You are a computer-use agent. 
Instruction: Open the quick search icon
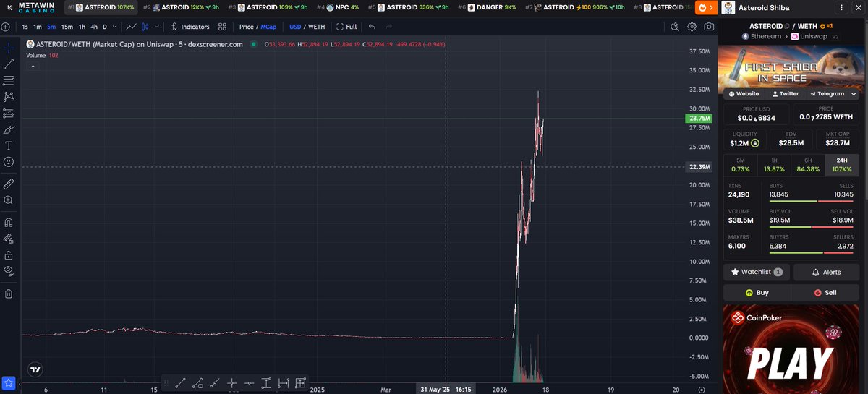tap(675, 27)
